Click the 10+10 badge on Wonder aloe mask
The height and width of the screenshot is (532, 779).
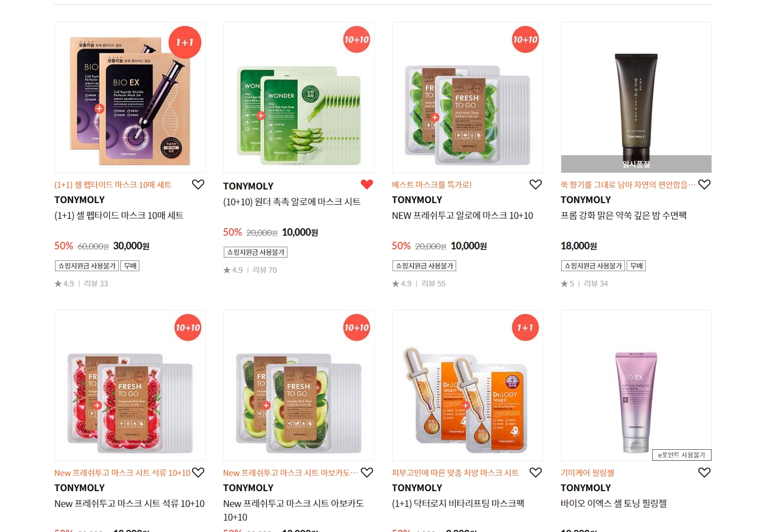click(357, 40)
